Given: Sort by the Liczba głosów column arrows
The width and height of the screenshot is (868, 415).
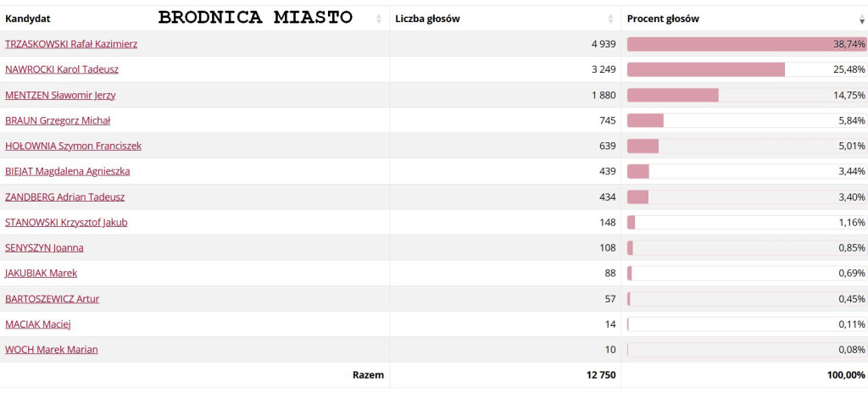Looking at the screenshot, I should click(x=610, y=19).
